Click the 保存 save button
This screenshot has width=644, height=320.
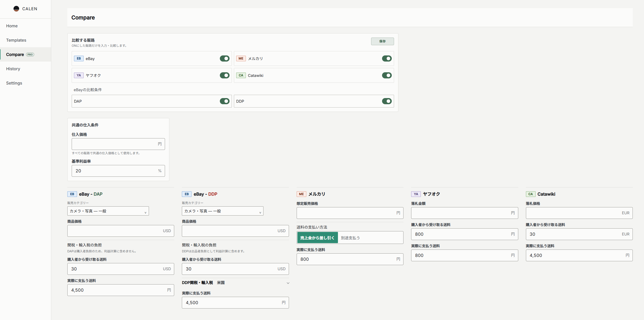coord(382,41)
